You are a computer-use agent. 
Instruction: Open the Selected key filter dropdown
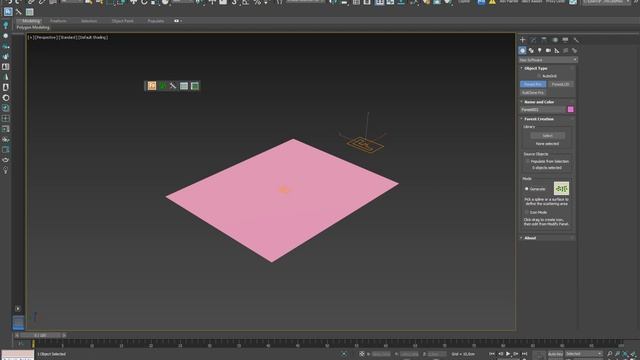pos(584,354)
